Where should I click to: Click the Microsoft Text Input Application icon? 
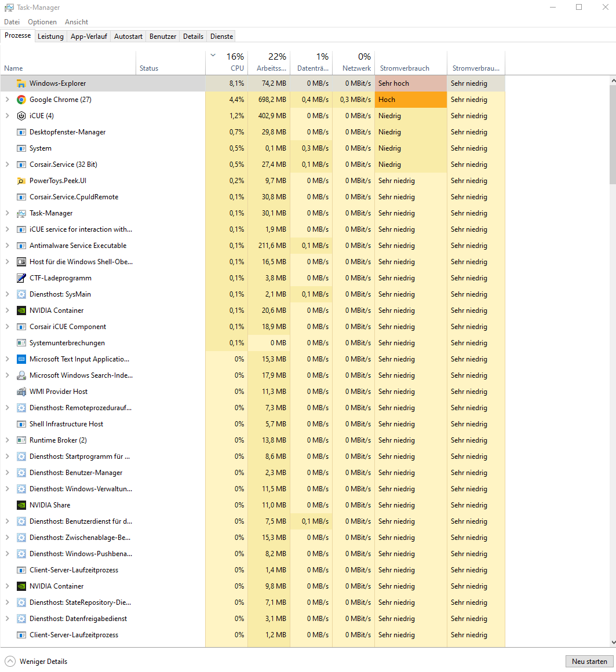click(21, 359)
